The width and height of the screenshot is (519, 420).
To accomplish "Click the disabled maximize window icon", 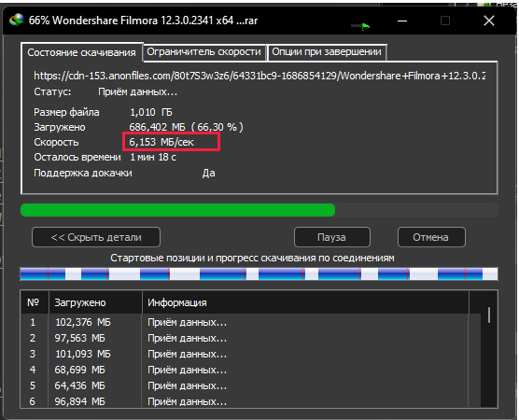I will coord(445,21).
